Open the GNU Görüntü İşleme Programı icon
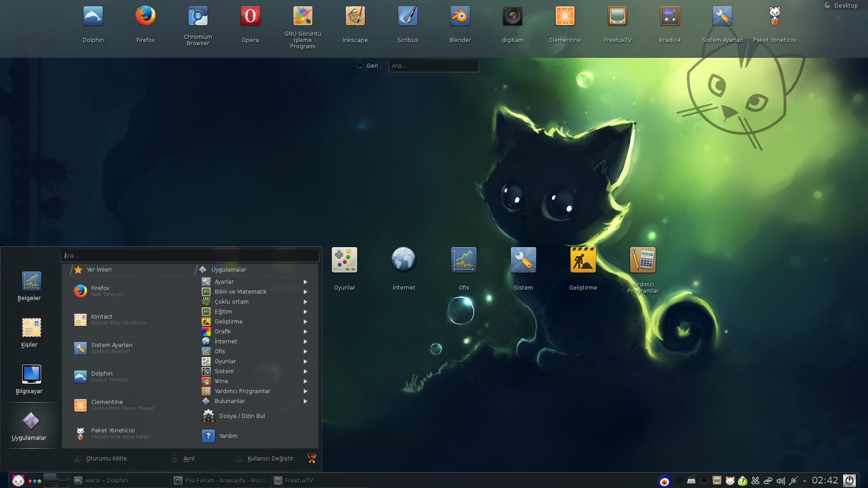The image size is (868, 488). click(x=302, y=16)
